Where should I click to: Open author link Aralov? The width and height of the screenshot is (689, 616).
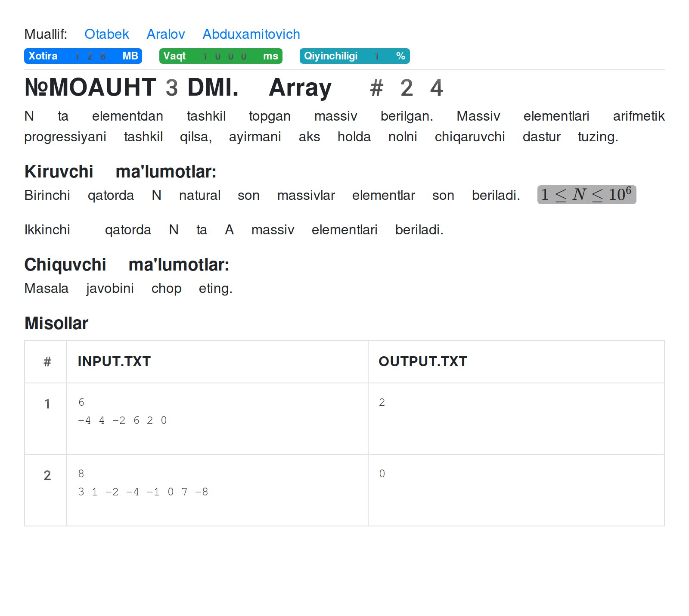pyautogui.click(x=166, y=34)
